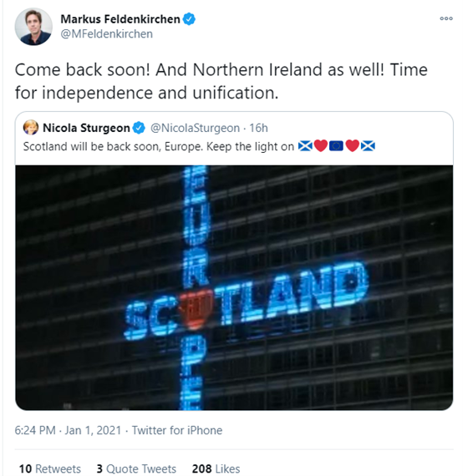The width and height of the screenshot is (463, 476).
Task: Open the quoted tweet's 16h timestamp
Action: click(258, 128)
